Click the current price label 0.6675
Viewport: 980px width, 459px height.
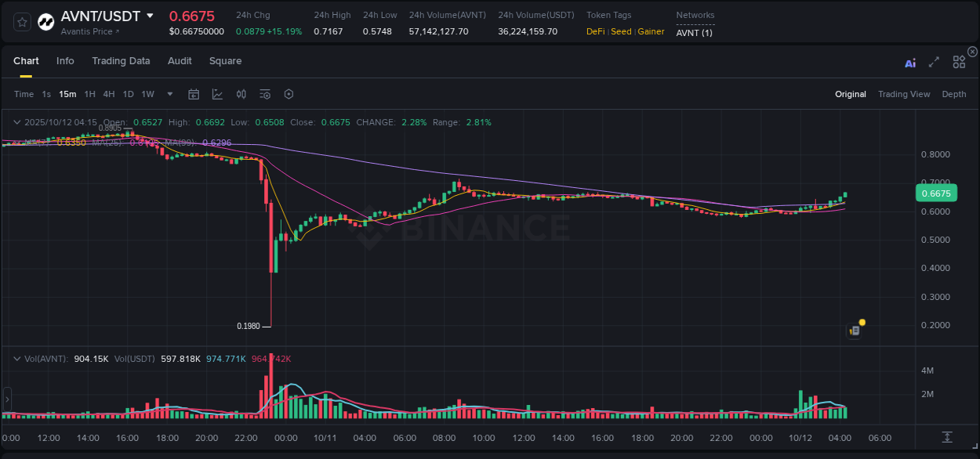936,193
